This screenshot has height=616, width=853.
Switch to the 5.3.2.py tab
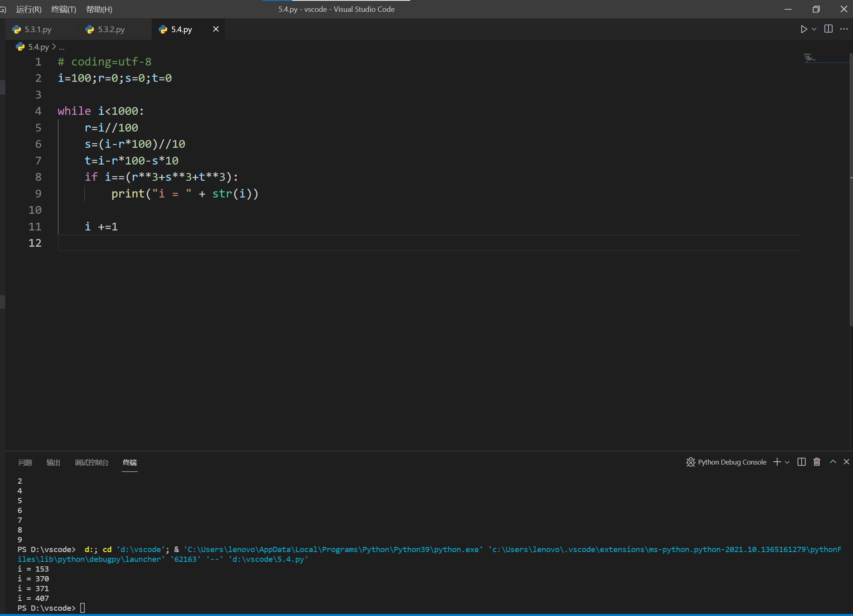111,29
